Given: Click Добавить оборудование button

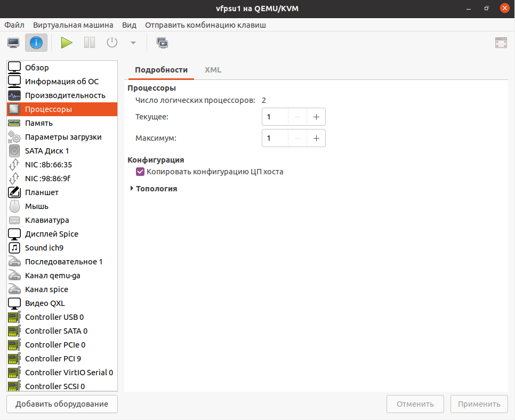Looking at the screenshot, I should (x=62, y=404).
